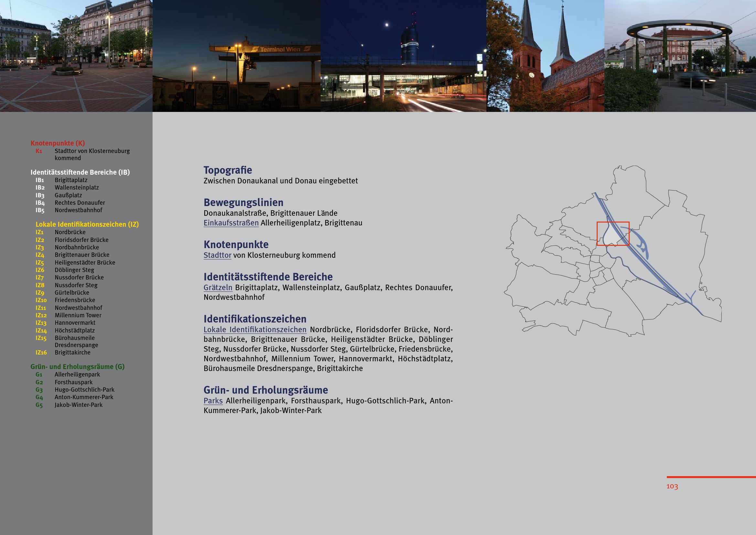The image size is (756, 535).
Task: Click the underlined Grätzeln link
Action: pos(218,288)
